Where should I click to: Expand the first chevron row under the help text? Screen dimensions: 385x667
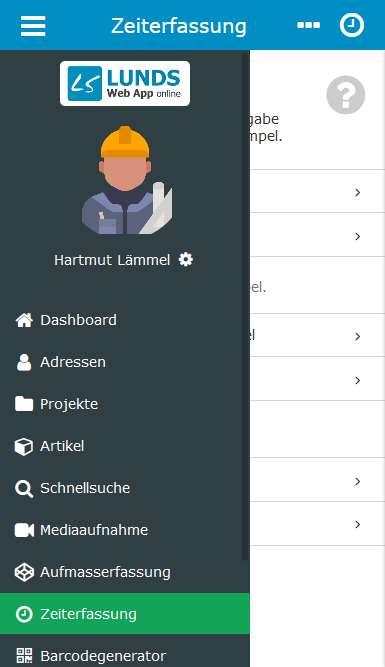point(317,191)
